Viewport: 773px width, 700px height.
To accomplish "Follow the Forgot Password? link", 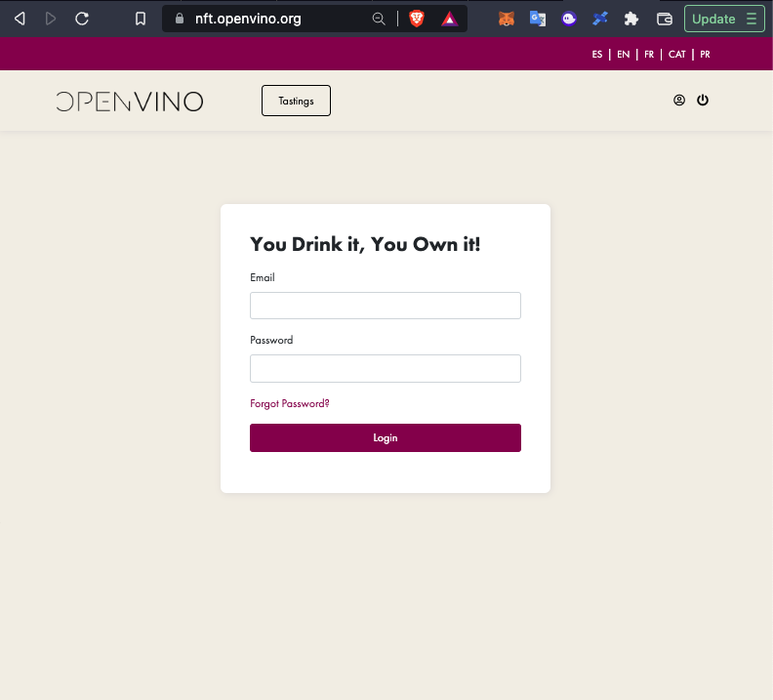I will tap(290, 404).
